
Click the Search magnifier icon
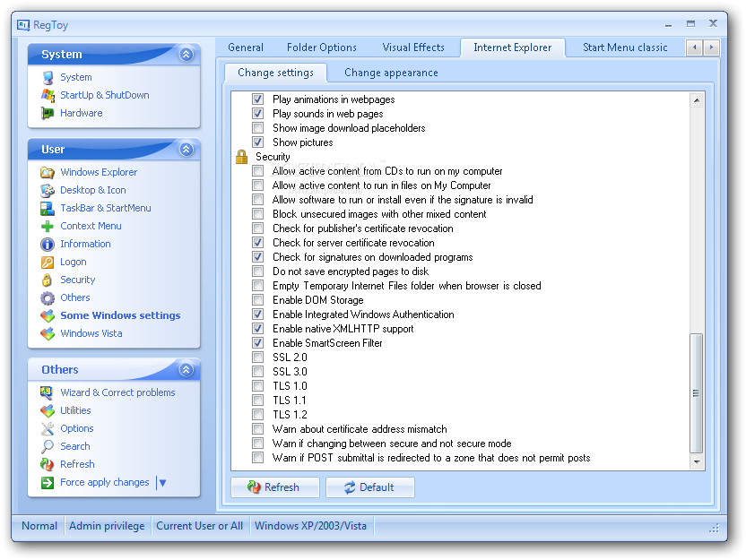coord(48,446)
